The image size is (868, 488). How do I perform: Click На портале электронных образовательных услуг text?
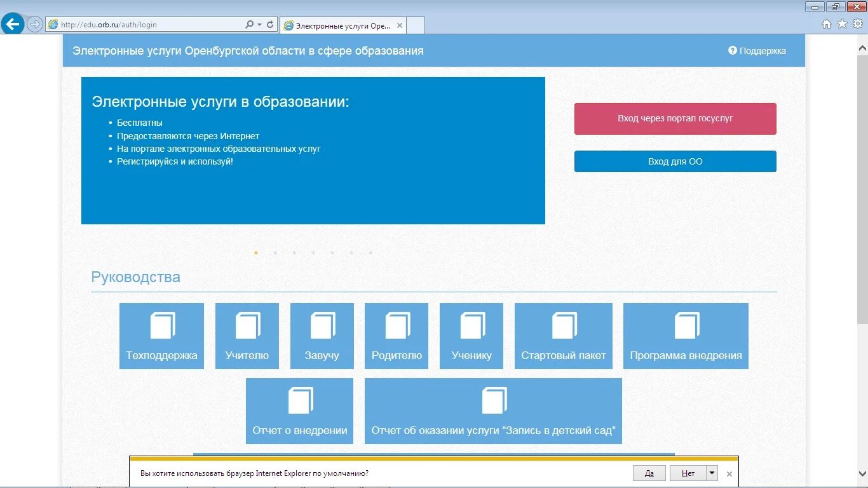pos(219,149)
